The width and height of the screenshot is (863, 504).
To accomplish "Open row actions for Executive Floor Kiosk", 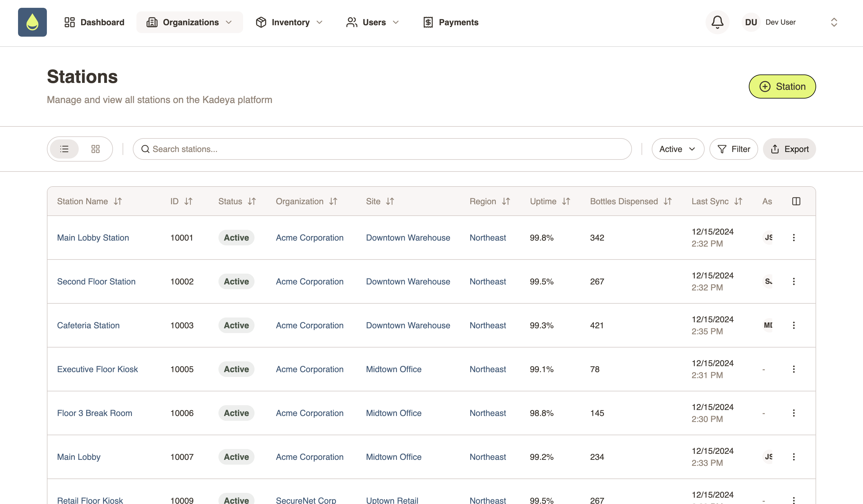I will coord(794,369).
